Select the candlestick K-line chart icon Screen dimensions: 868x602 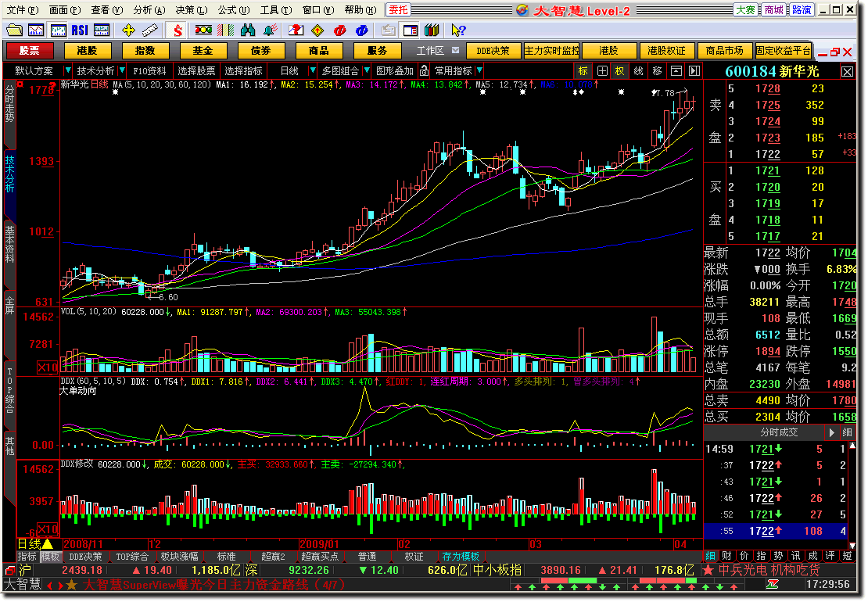tap(58, 30)
